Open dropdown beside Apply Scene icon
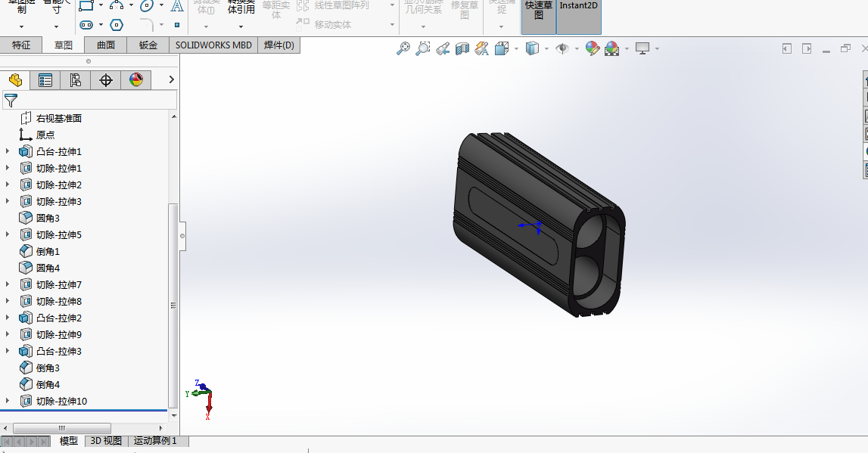This screenshot has height=453, width=868. coord(627,48)
